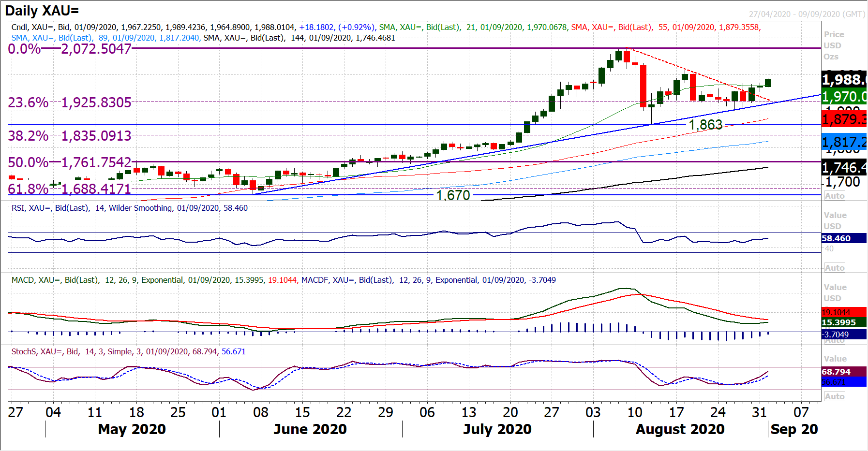Click the 68.794 stochastic value tag
This screenshot has width=868, height=451.
pos(844,372)
